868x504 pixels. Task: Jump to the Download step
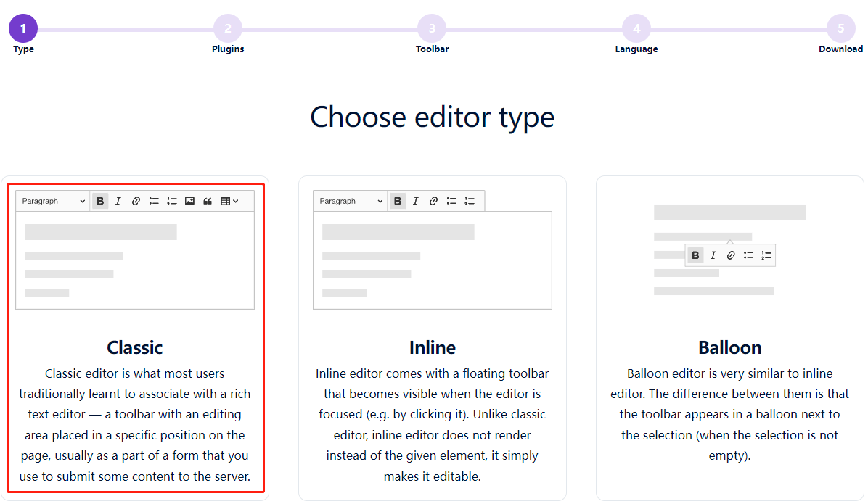click(840, 28)
